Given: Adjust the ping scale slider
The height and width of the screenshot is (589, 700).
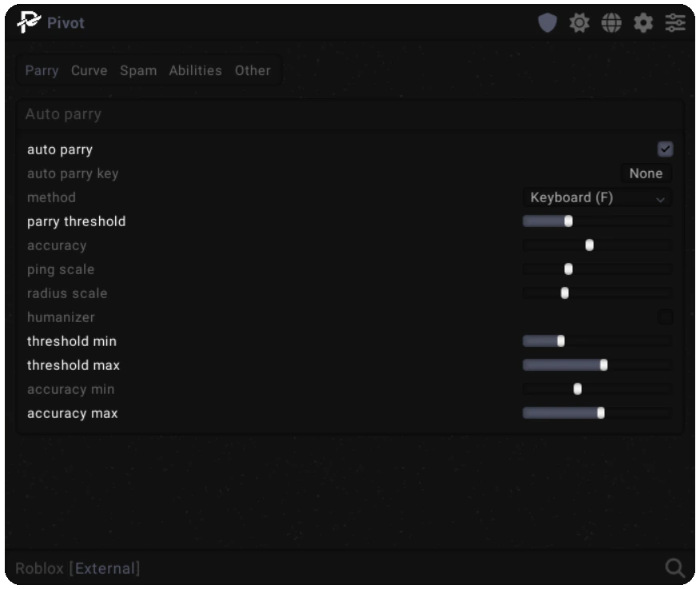Looking at the screenshot, I should pyautogui.click(x=598, y=269).
